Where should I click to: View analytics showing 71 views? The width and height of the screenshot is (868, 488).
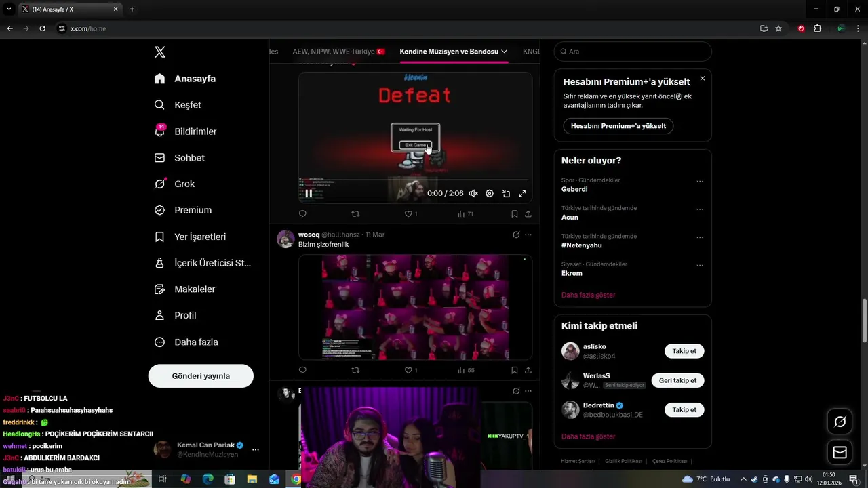tap(465, 213)
